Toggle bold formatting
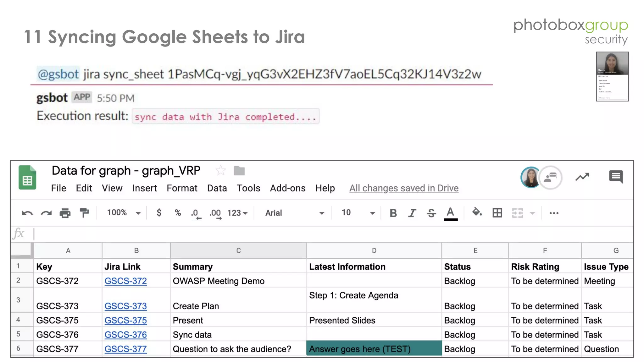Screen dimensions: 644x362 tap(393, 213)
